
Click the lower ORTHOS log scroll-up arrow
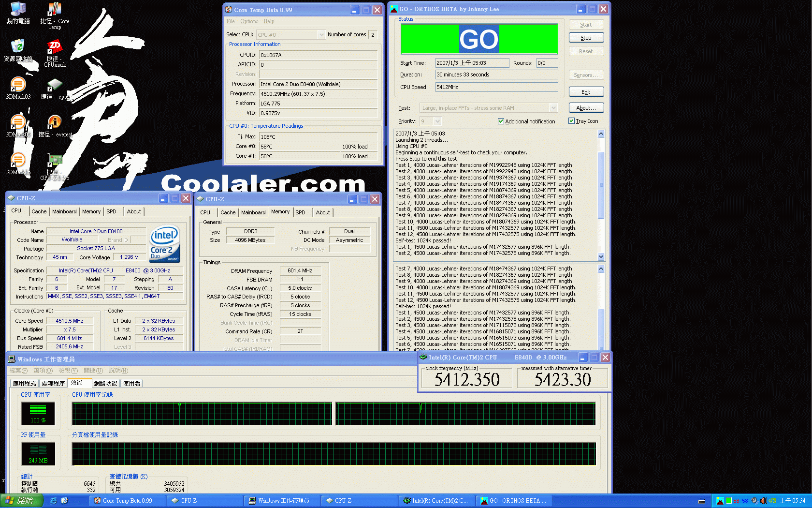(x=601, y=269)
